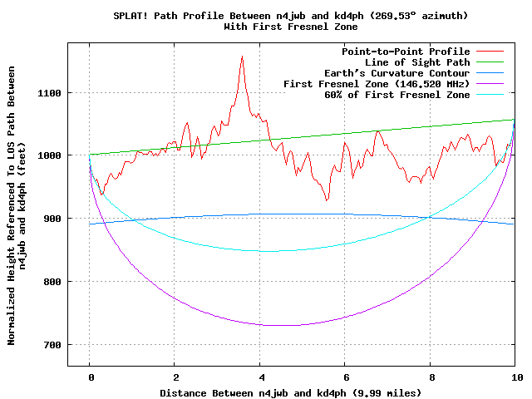Click the x-axis tick label 8
532x399 pixels.
pyautogui.click(x=432, y=377)
